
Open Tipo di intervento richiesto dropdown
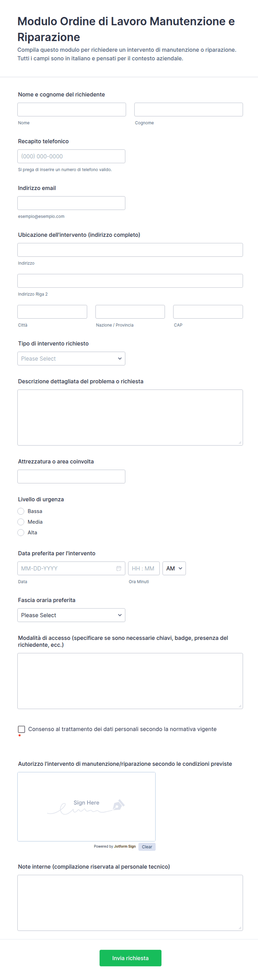pyautogui.click(x=71, y=358)
